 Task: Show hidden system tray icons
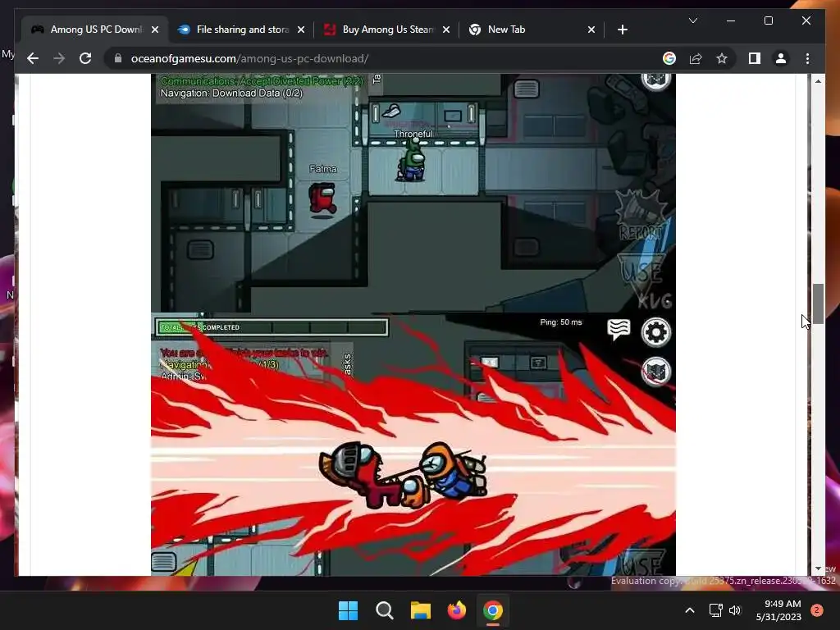(x=690, y=610)
